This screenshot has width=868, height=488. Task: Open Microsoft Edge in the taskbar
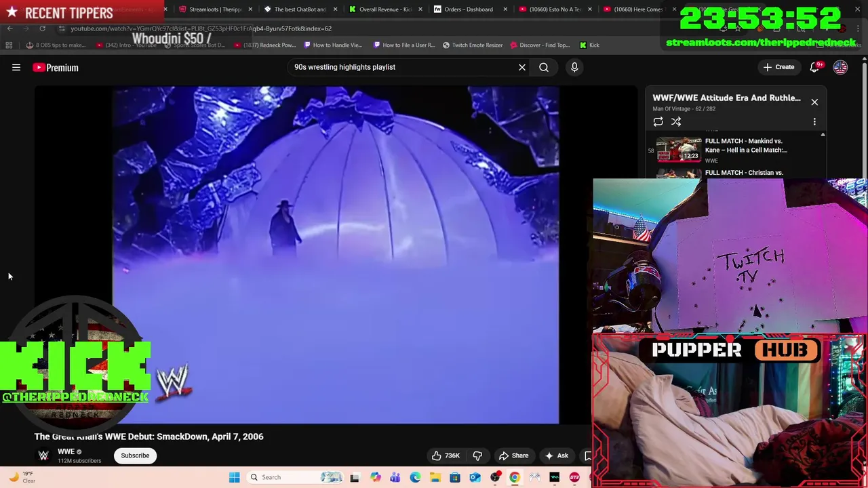[x=415, y=477]
